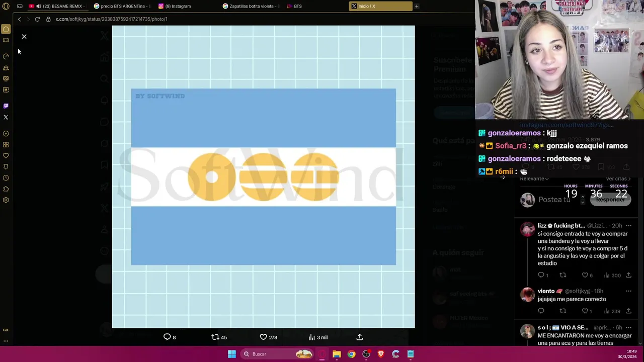The height and width of the screenshot is (362, 644).
Task: Switch to the BTS tab
Action: [x=315, y=6]
